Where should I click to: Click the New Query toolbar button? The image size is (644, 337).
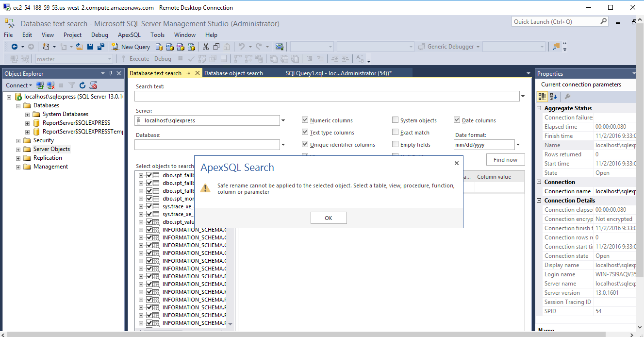tap(131, 47)
